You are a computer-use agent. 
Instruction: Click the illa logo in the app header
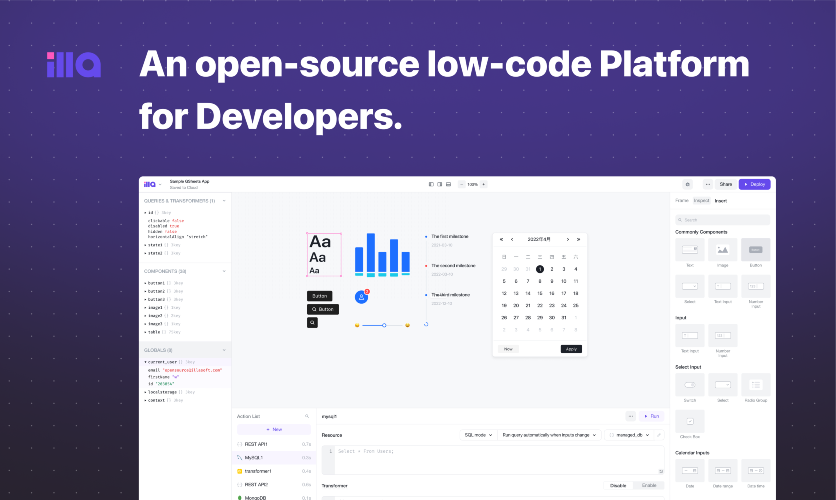pos(149,184)
